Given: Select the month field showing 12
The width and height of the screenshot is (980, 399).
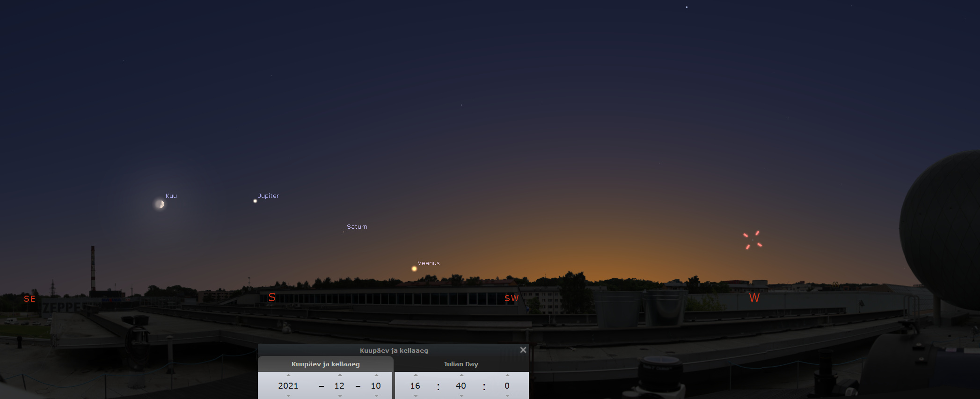Looking at the screenshot, I should click(x=339, y=386).
